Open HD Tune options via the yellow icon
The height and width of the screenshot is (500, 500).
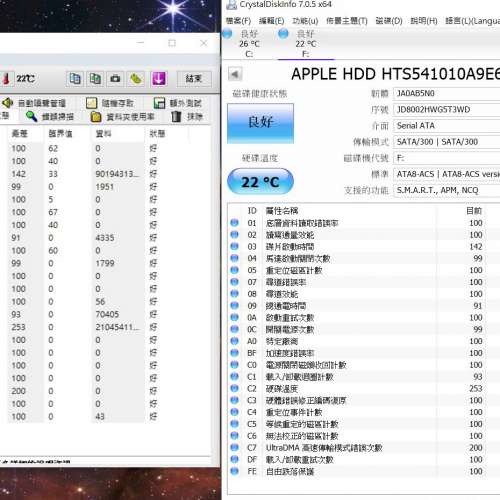click(x=136, y=79)
